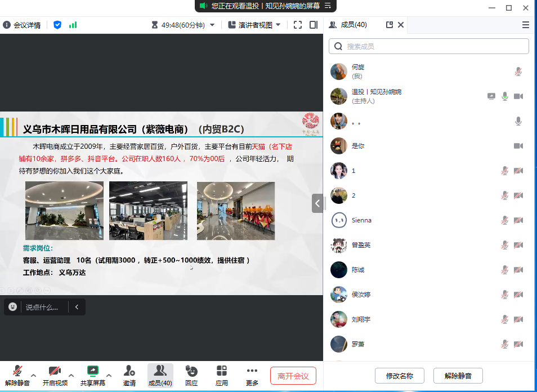Open the 会议详情 info icon
The image size is (537, 392).
tap(7, 25)
